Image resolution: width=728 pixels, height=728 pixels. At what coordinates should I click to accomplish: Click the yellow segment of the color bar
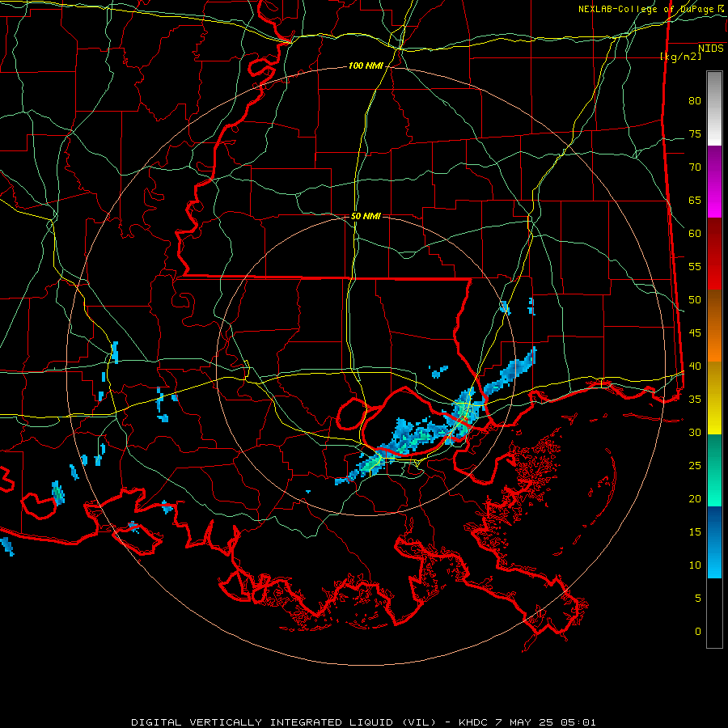coord(714,398)
